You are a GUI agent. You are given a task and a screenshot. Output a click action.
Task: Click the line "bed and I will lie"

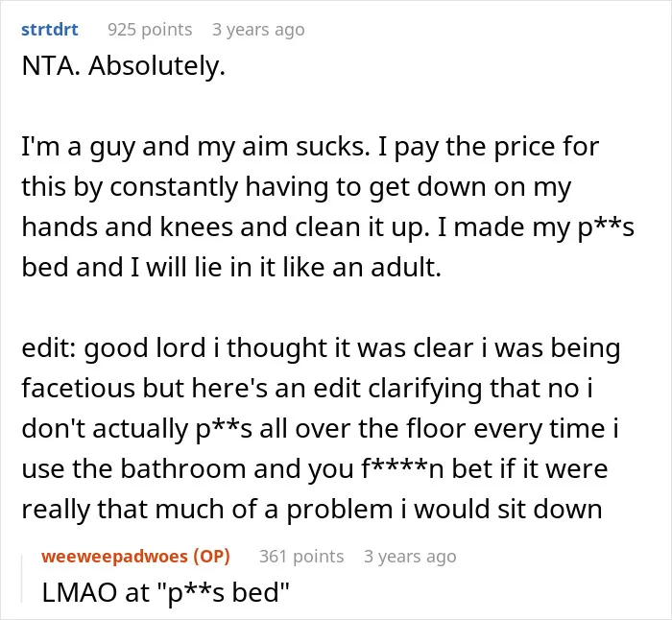pos(231,268)
